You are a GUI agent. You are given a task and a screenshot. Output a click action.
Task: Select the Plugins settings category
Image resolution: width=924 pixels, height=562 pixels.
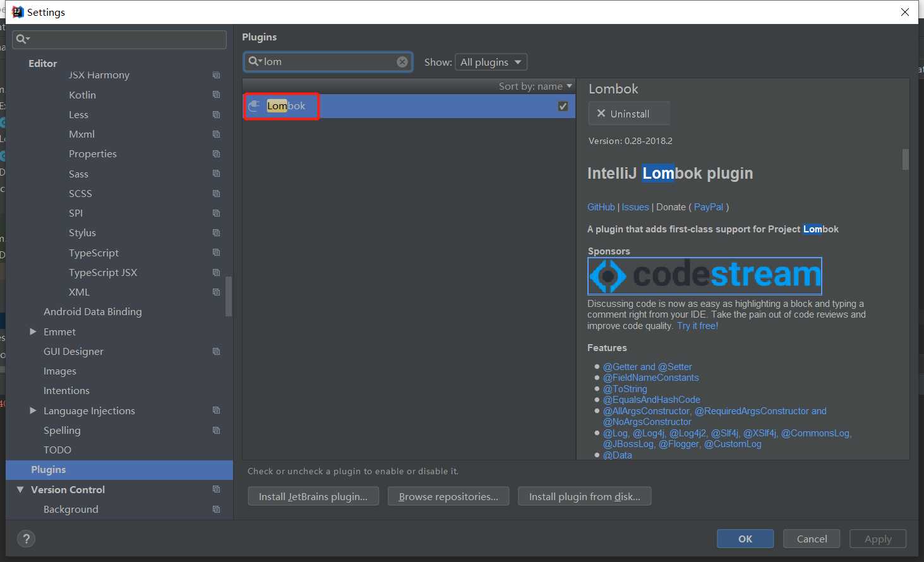tap(119, 470)
